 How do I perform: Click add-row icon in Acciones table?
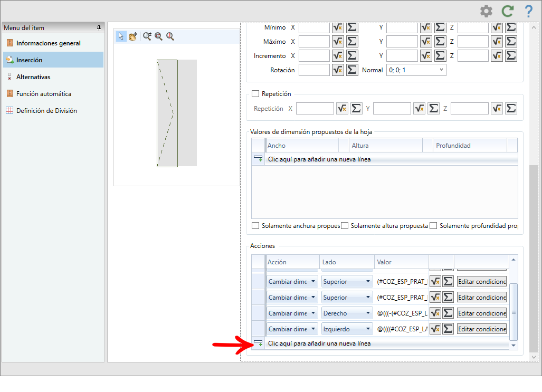pos(258,343)
